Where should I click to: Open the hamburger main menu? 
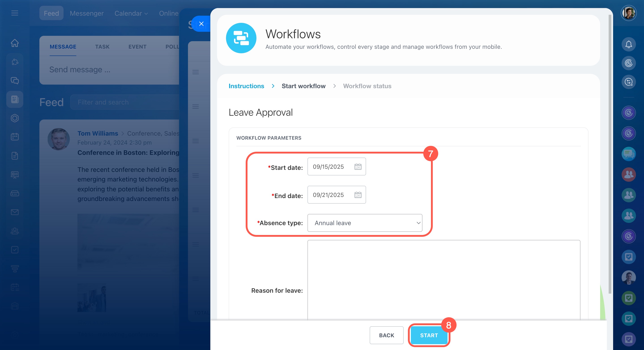(15, 13)
